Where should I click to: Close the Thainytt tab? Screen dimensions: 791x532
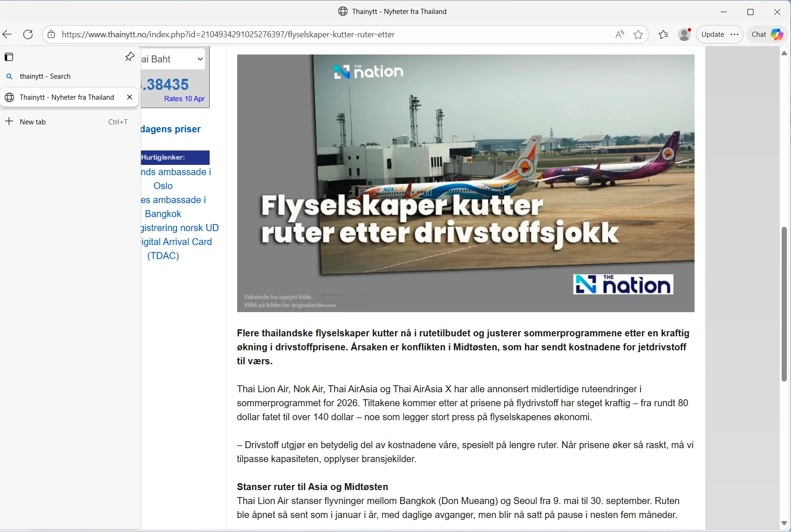pos(129,97)
